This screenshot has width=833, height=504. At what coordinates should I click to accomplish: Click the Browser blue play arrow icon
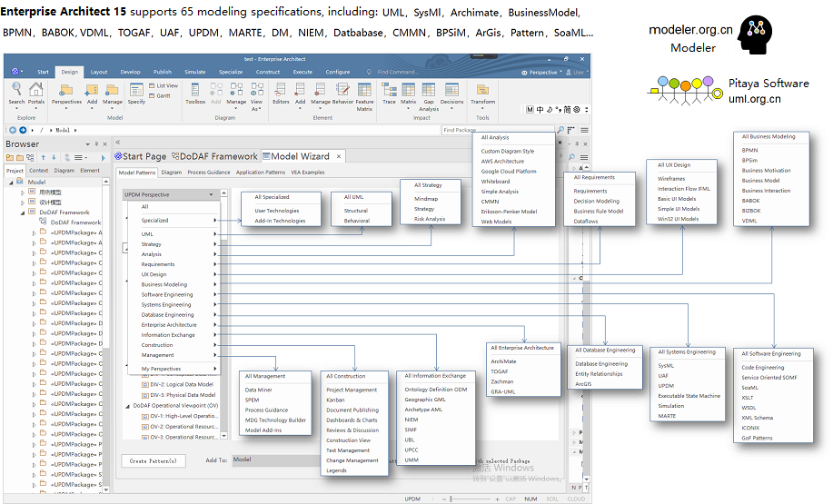(x=103, y=158)
